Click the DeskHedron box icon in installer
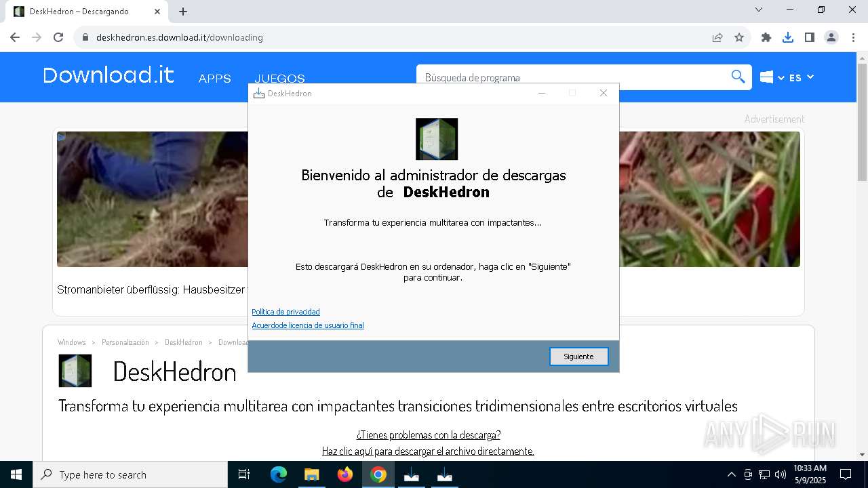This screenshot has width=868, height=488. click(x=437, y=139)
